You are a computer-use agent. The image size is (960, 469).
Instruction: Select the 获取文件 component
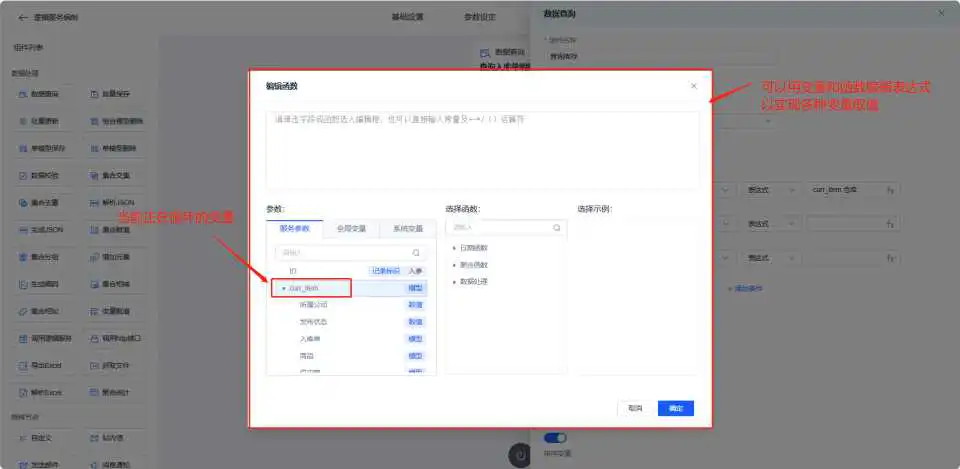113,365
